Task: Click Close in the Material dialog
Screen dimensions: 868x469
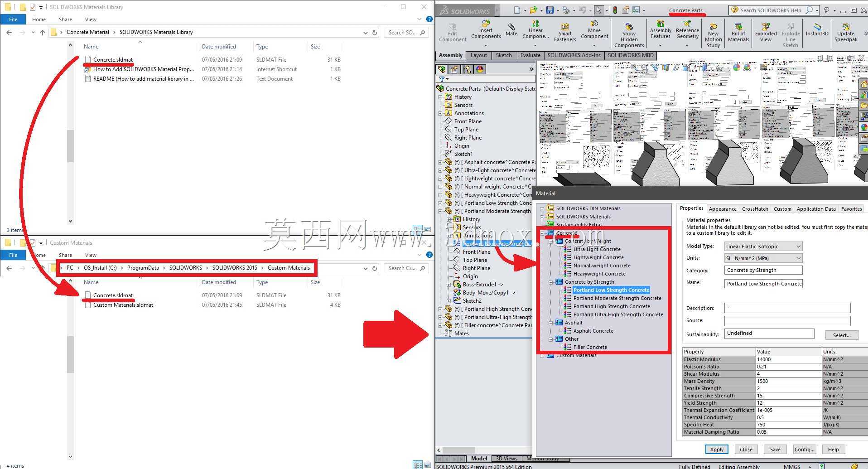Action: pos(746,450)
